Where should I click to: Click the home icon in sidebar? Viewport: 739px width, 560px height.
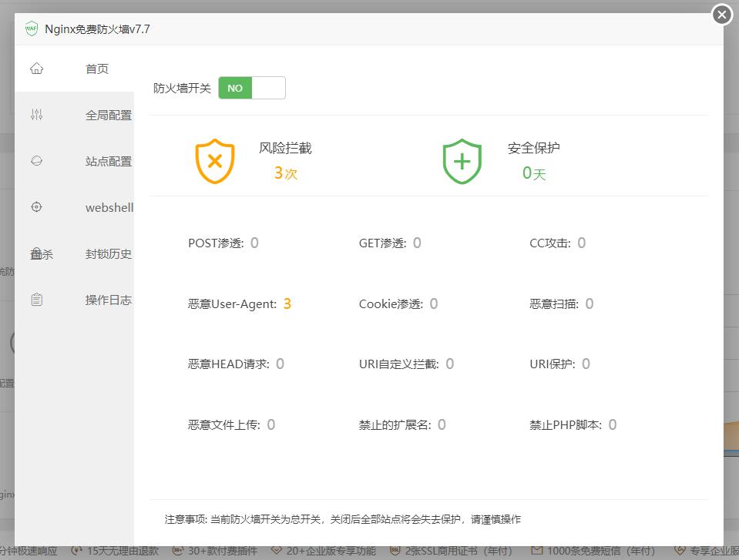36,69
